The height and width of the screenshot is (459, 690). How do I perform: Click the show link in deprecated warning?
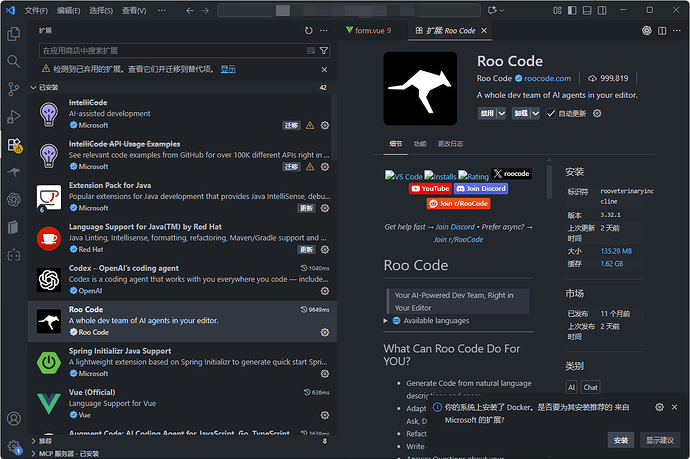[x=228, y=69]
